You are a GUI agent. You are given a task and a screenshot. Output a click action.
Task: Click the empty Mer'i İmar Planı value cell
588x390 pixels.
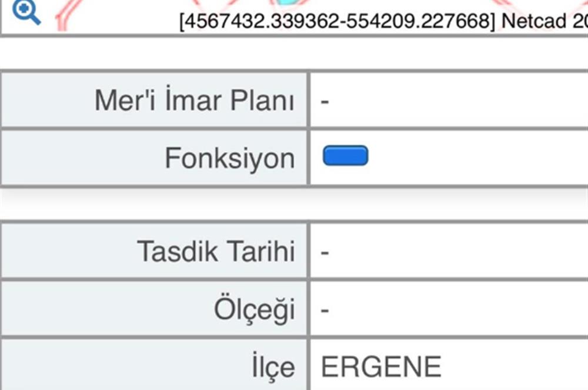pyautogui.click(x=447, y=100)
